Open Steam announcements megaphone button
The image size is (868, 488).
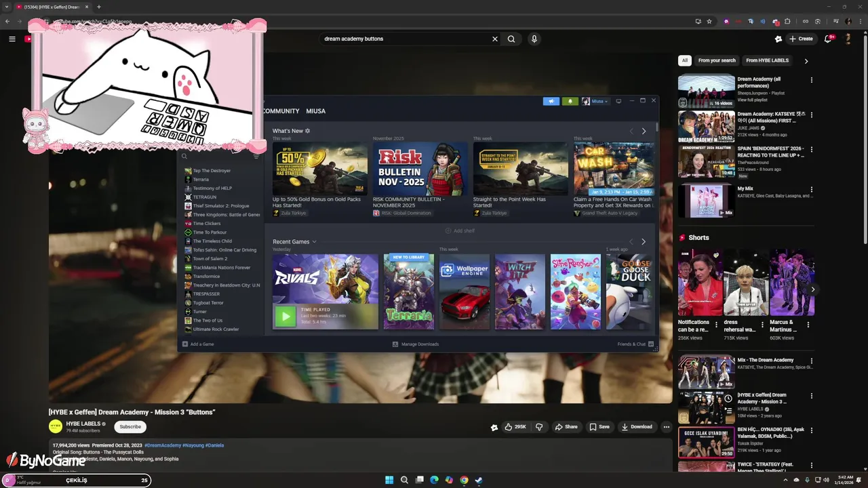click(x=551, y=101)
